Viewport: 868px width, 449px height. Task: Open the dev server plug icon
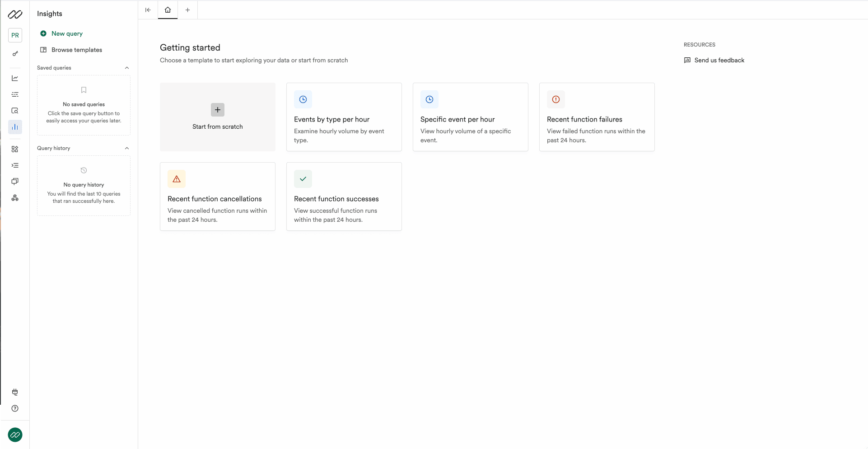(15, 392)
